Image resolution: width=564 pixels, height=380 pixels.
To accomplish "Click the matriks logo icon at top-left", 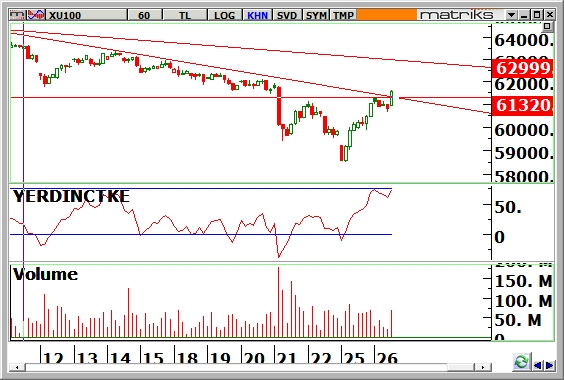I will [18, 15].
